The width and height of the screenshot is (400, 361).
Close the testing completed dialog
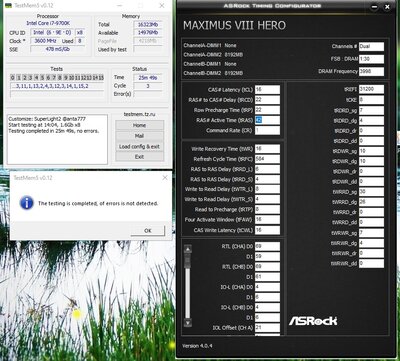[x=165, y=178]
